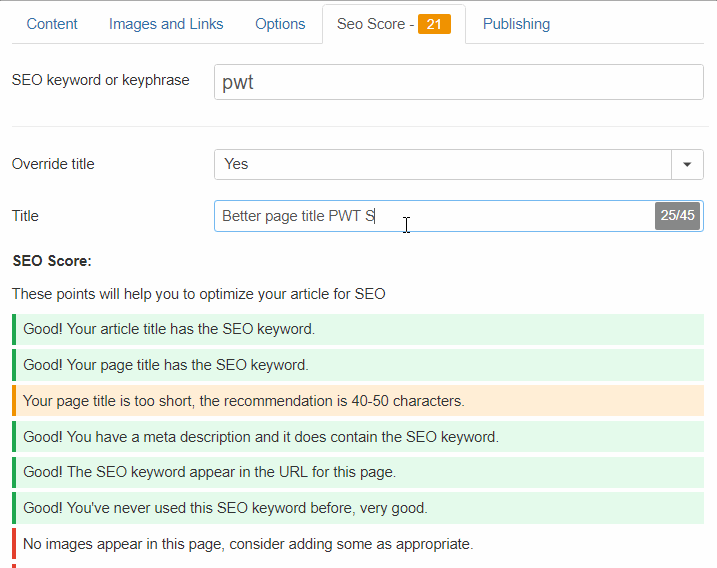The width and height of the screenshot is (717, 568).
Task: Click the 'SEO keyword or keyphrase' label
Action: tap(101, 80)
